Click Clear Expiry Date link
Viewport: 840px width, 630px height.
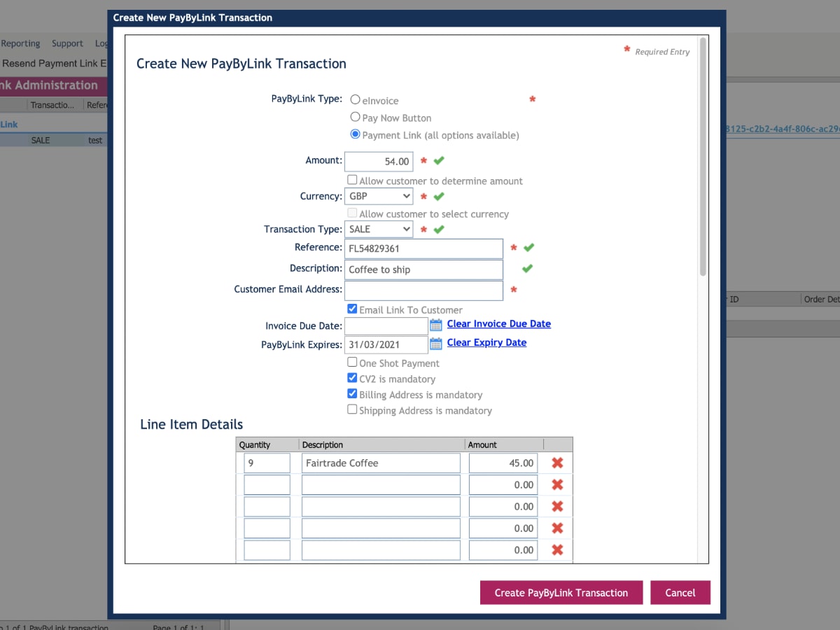486,342
